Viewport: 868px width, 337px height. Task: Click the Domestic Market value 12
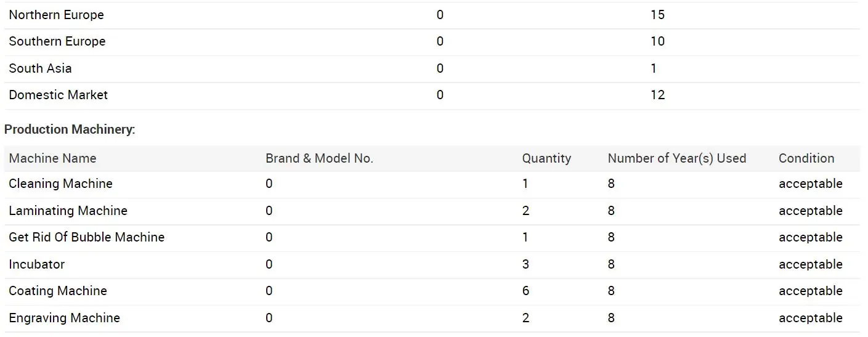(657, 95)
